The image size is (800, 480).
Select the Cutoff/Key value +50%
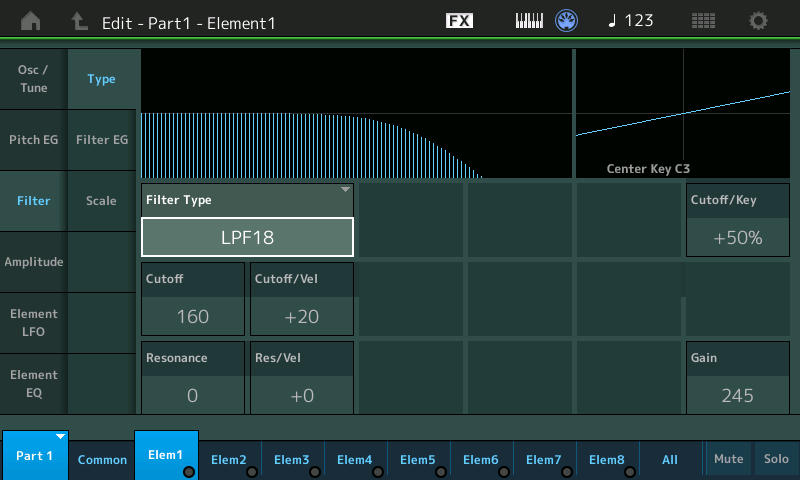(737, 237)
